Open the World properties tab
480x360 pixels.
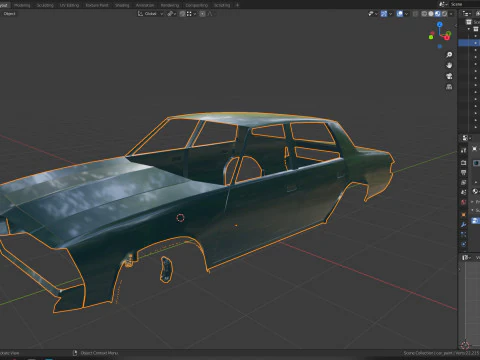(463, 202)
